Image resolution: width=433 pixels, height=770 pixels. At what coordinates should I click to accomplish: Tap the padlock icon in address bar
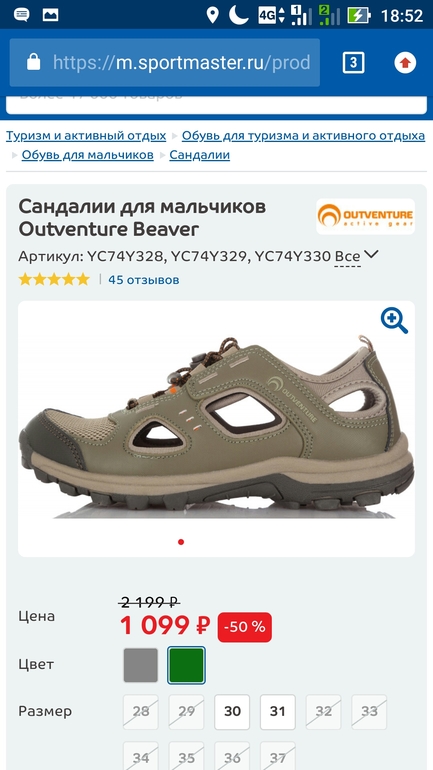coord(33,62)
